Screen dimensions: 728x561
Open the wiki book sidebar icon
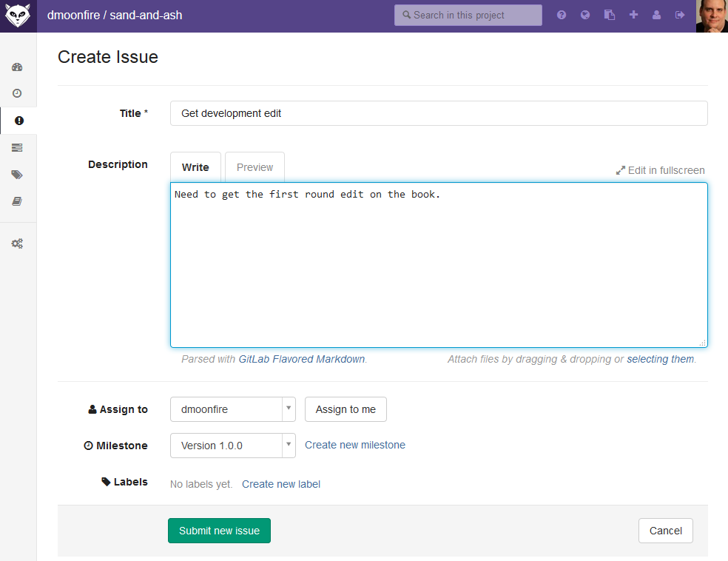coord(17,201)
